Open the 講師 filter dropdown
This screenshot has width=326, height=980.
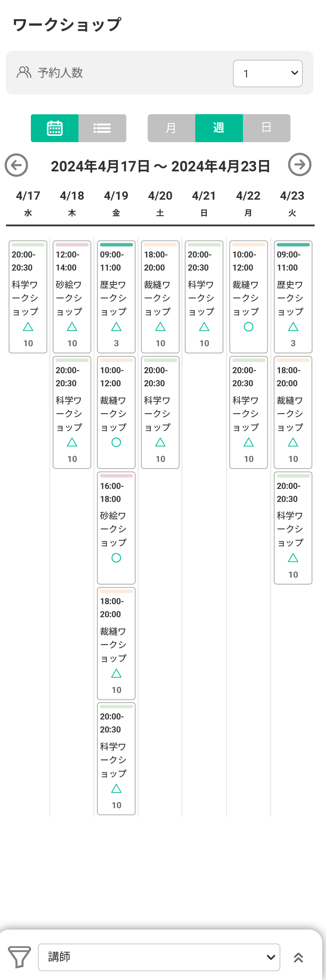[159, 957]
